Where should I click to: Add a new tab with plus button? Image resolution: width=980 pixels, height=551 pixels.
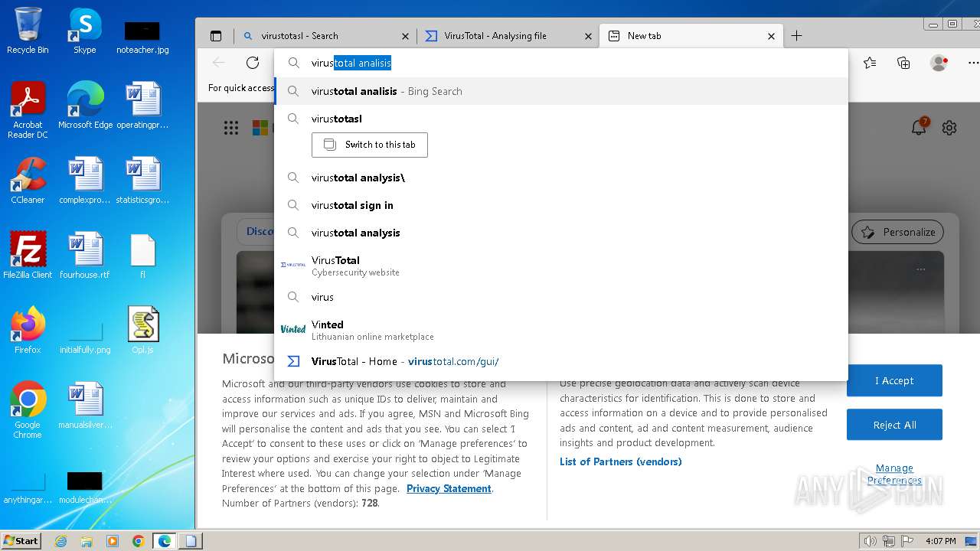[x=796, y=36]
